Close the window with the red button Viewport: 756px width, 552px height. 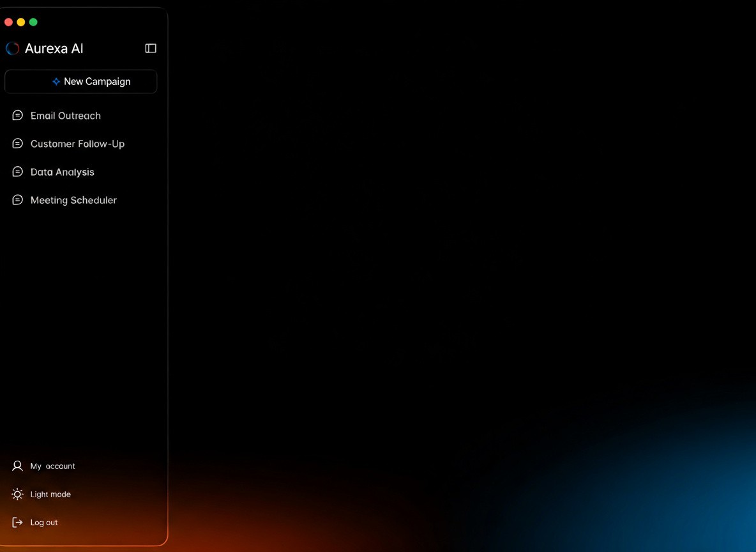click(x=8, y=22)
